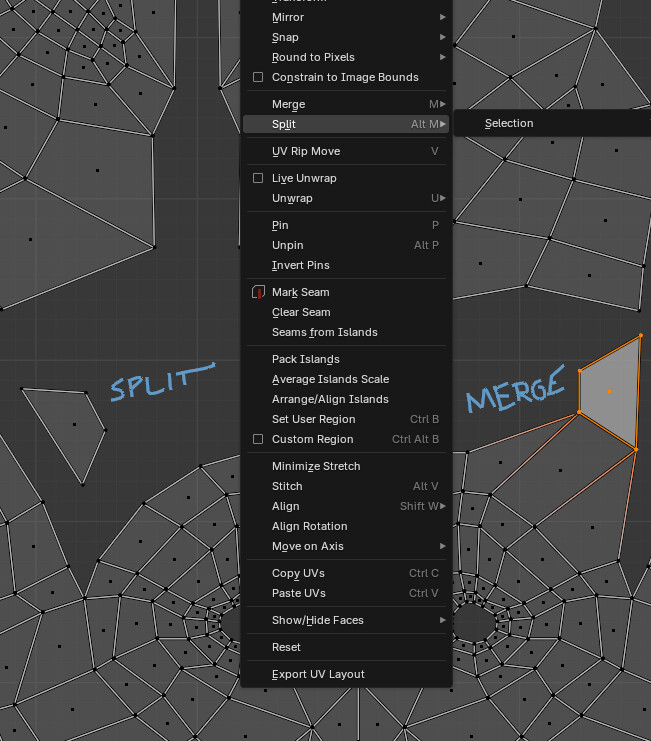The height and width of the screenshot is (741, 651).
Task: Select Seams from Islands
Action: pyautogui.click(x=346, y=332)
